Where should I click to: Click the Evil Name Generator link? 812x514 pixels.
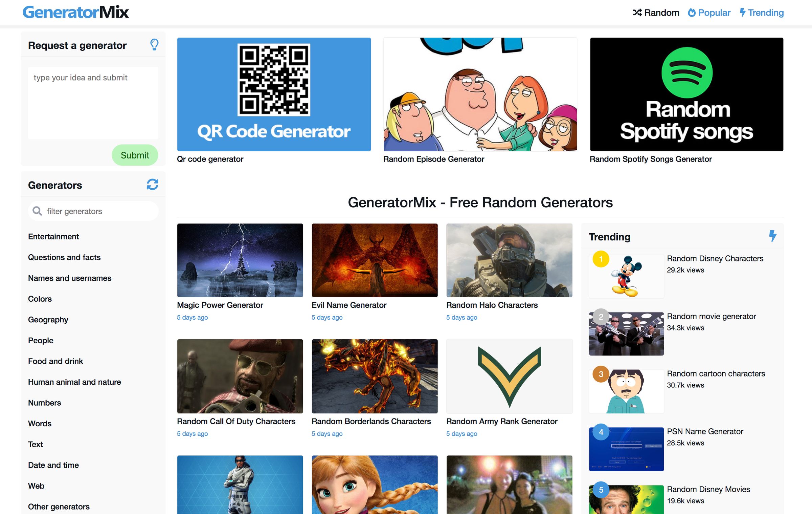pyautogui.click(x=349, y=305)
